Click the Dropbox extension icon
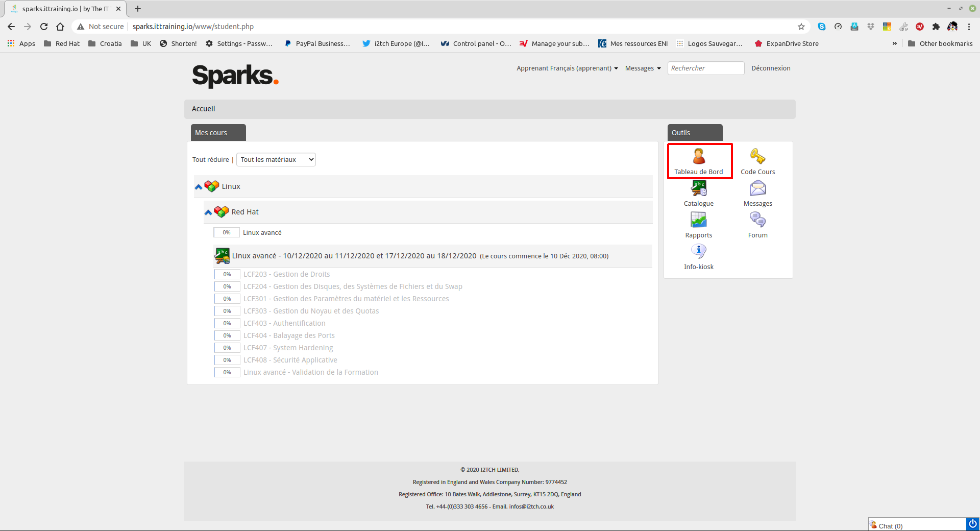This screenshot has width=980, height=531. pos(871,27)
